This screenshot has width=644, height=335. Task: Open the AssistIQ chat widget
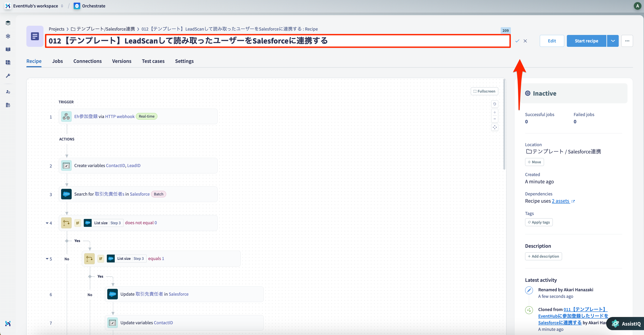click(x=626, y=324)
